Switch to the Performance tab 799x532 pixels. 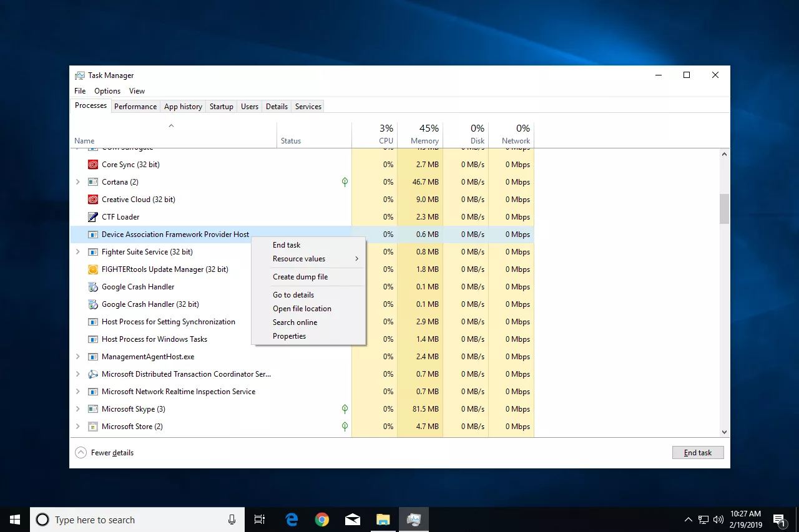point(135,107)
